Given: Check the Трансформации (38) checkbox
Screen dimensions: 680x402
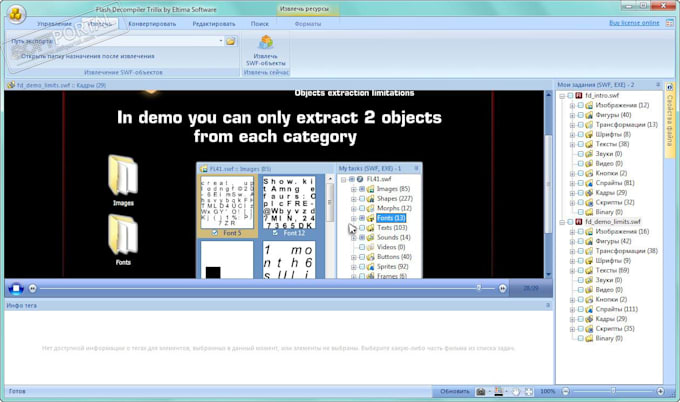Looking at the screenshot, I should coord(580,251).
